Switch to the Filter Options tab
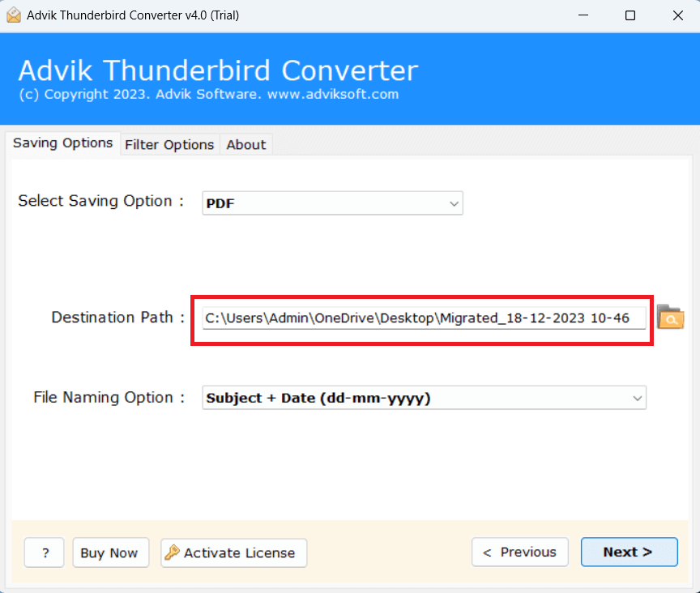Viewport: 700px width, 593px height. coord(169,144)
